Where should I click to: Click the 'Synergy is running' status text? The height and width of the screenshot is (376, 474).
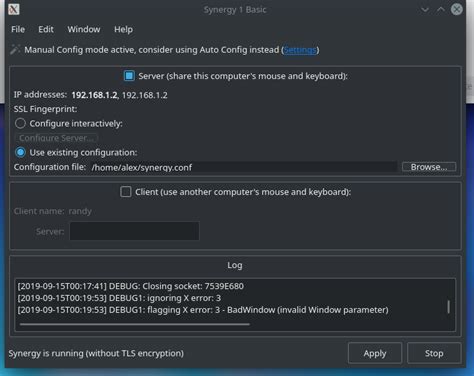pyautogui.click(x=96, y=353)
